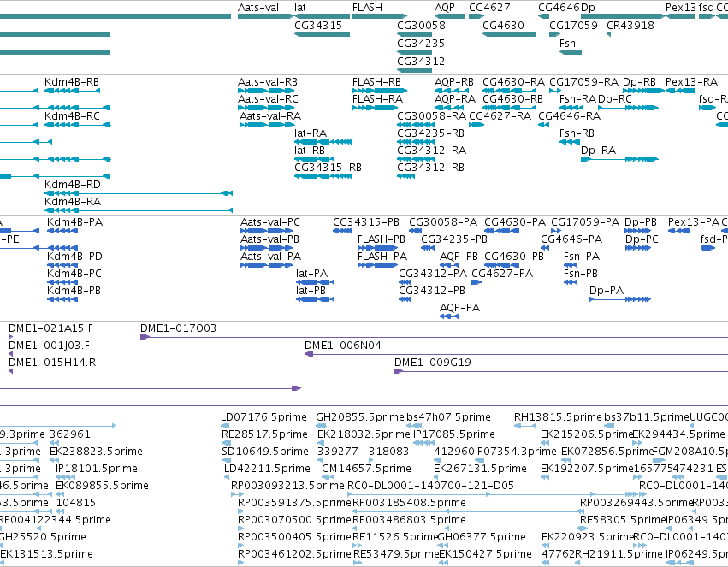
Task: Click the AQP-RB transcript
Action: [452, 91]
